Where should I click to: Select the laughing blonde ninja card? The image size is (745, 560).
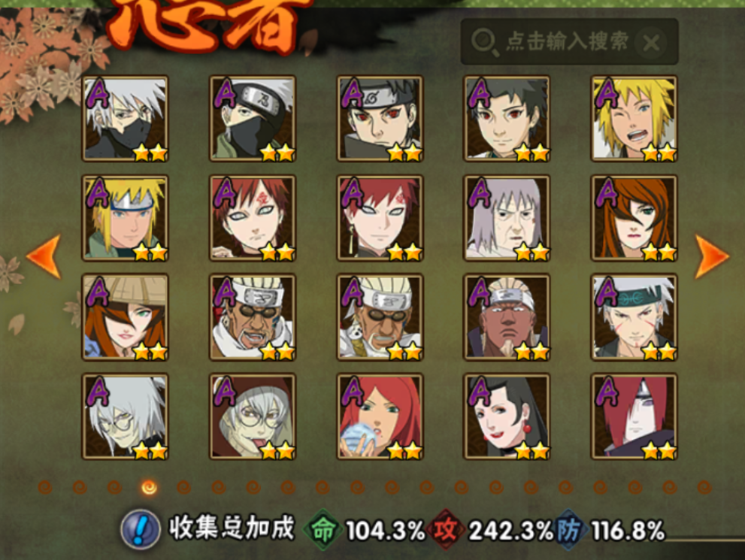click(634, 119)
